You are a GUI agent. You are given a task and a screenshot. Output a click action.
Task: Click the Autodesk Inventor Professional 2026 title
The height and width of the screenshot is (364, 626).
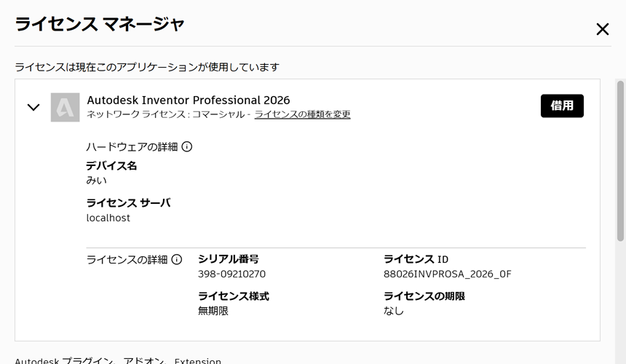[x=189, y=100]
